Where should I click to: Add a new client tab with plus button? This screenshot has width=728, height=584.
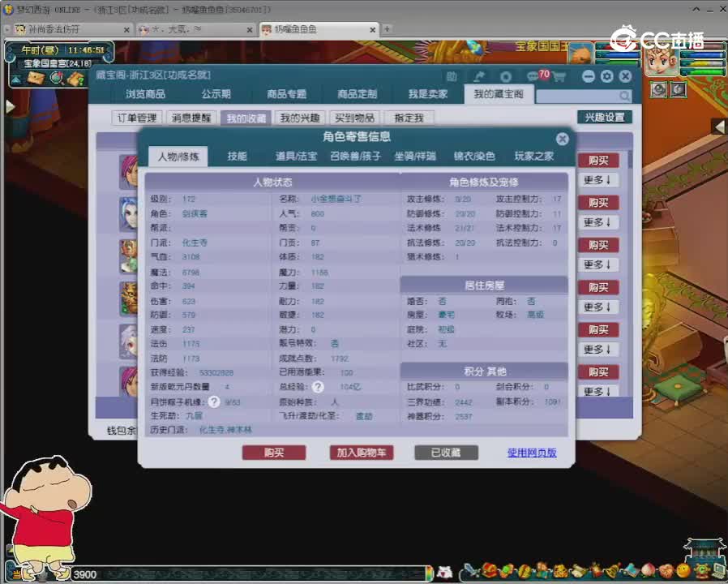[x=387, y=29]
